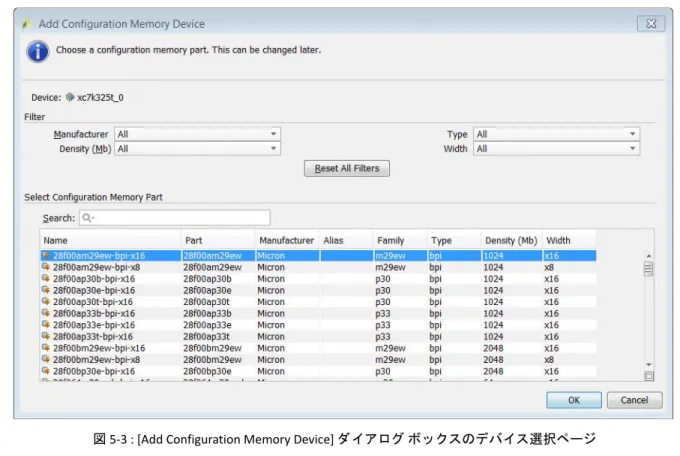Select the 28f00ap33b-bpi-x16 row
680x456 pixels.
318,313
